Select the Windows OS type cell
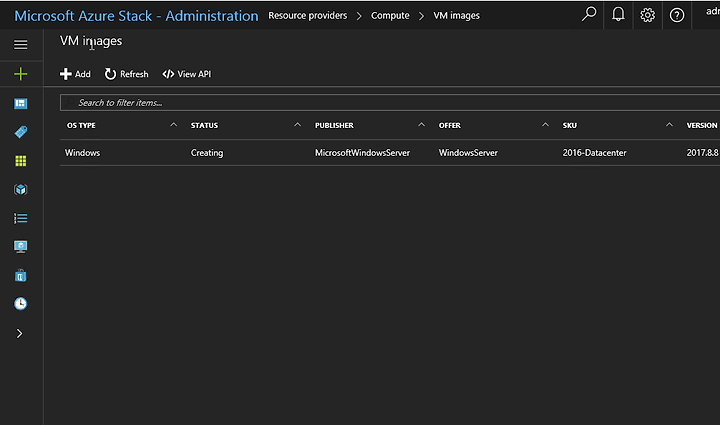The image size is (720, 425). 82,153
